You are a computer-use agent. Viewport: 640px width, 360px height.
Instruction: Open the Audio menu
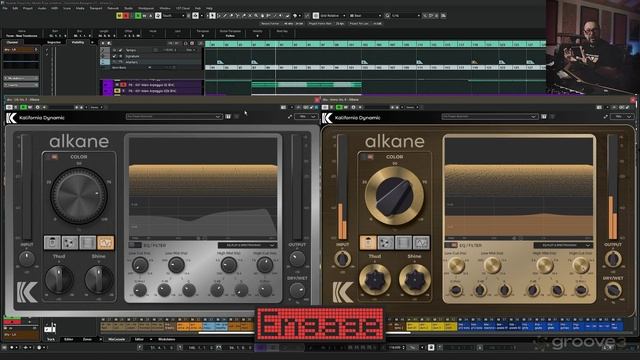(42, 8)
